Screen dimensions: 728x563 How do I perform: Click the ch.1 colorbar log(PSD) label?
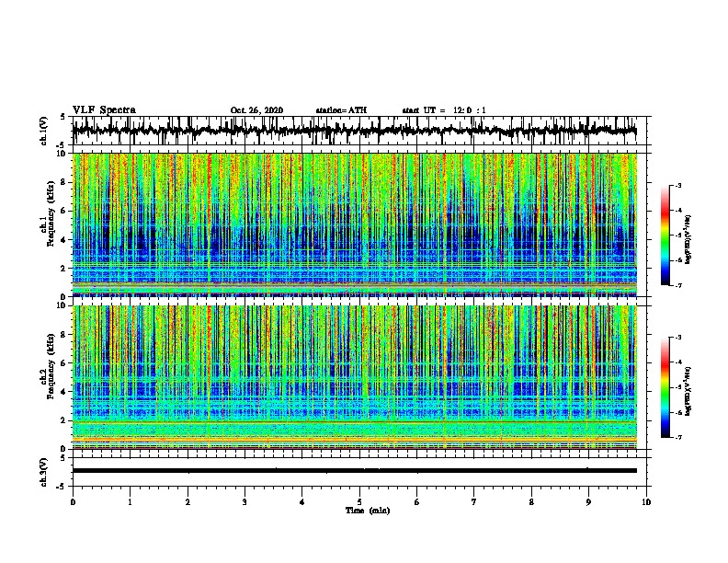(x=688, y=240)
